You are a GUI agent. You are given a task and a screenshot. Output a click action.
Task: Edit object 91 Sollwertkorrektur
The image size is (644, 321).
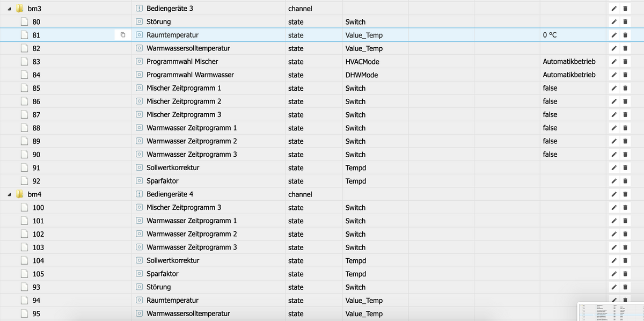614,168
